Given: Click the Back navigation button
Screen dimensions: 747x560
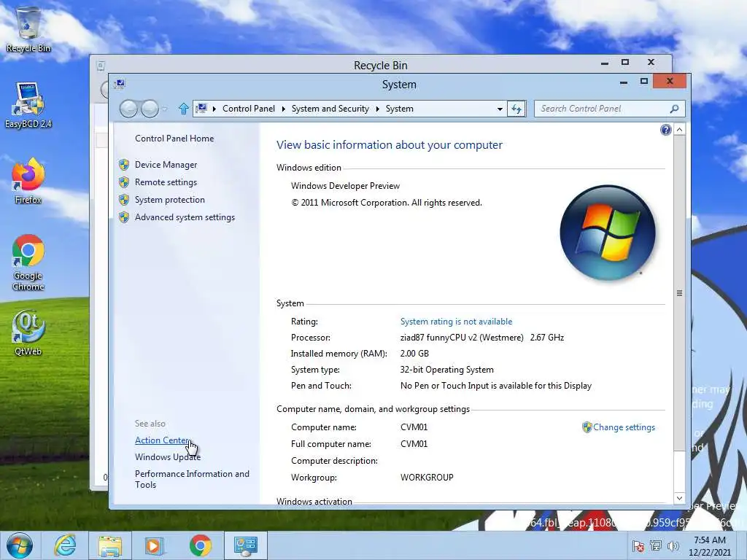Looking at the screenshot, I should pyautogui.click(x=128, y=109).
